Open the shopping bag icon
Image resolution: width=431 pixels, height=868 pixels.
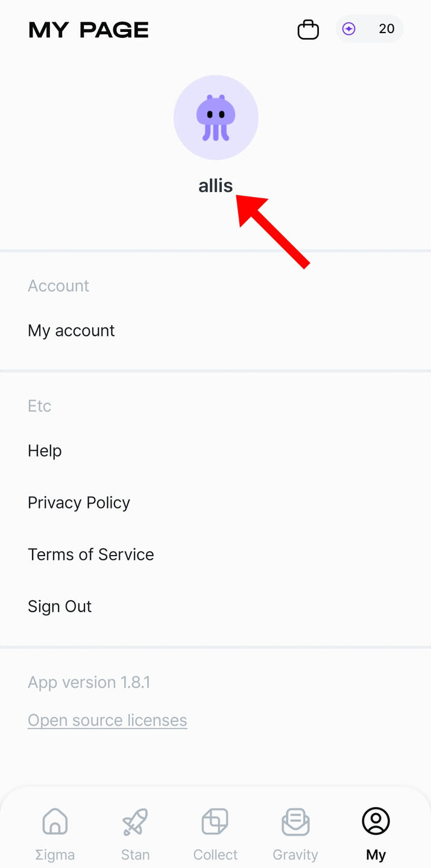point(308,30)
